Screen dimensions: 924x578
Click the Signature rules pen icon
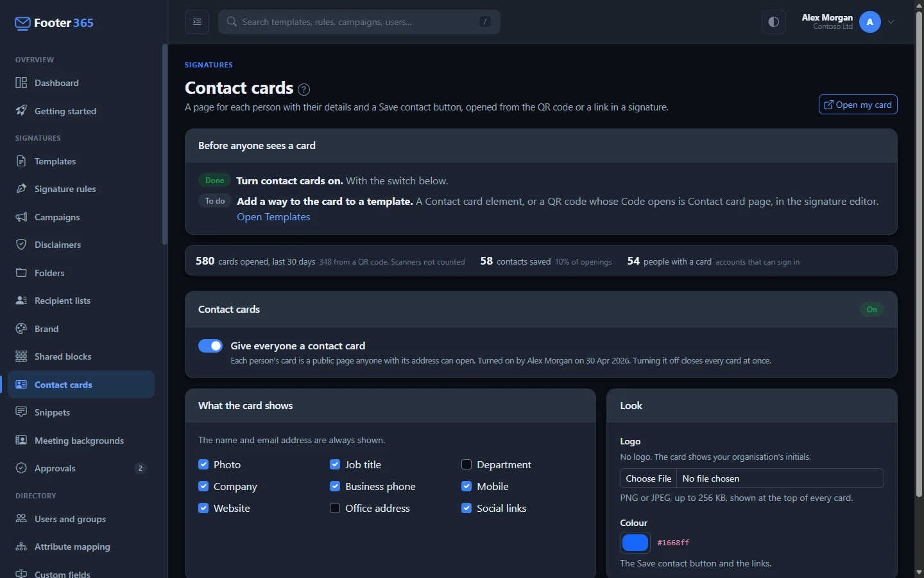(21, 189)
